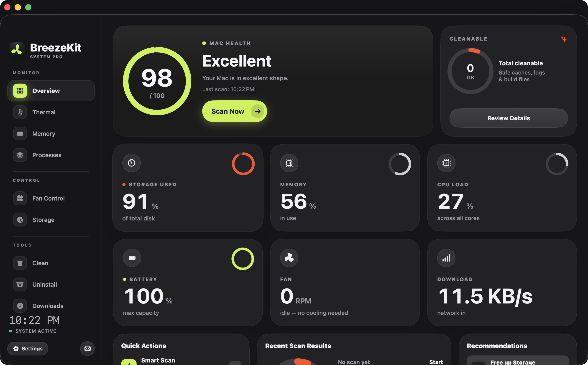Click the fan icon on Fan card

[289, 258]
